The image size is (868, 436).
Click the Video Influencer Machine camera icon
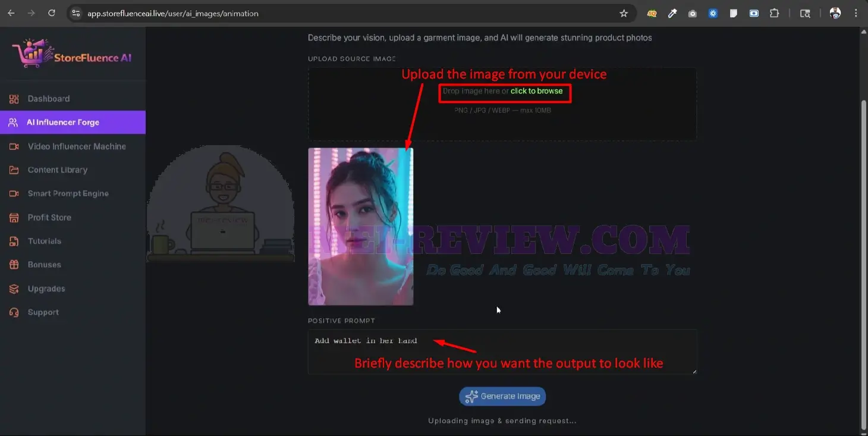click(14, 146)
